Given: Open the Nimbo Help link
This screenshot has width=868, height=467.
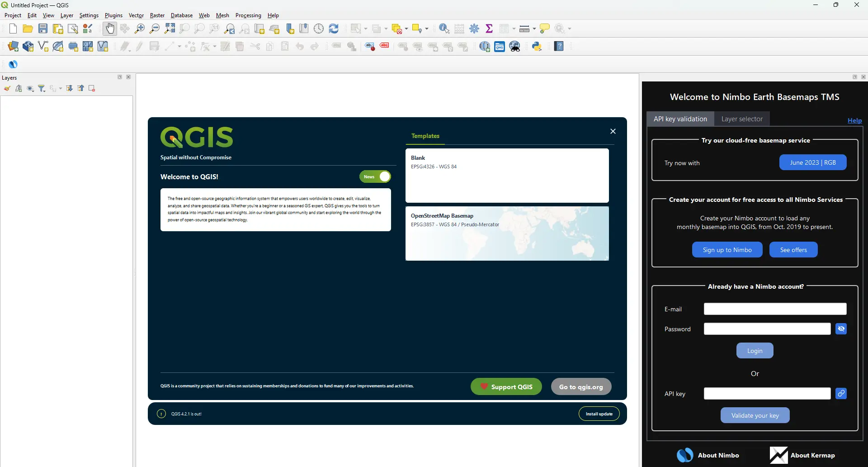Looking at the screenshot, I should (x=854, y=120).
